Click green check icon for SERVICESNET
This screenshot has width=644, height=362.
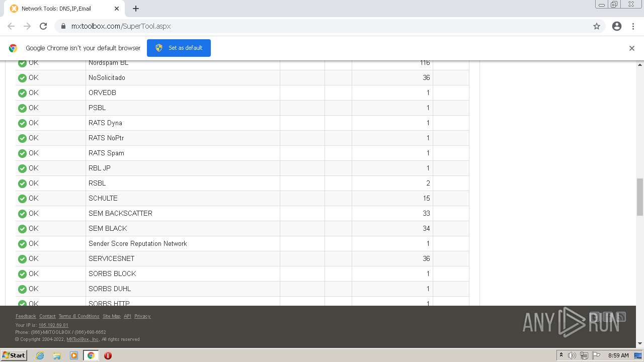(22, 259)
